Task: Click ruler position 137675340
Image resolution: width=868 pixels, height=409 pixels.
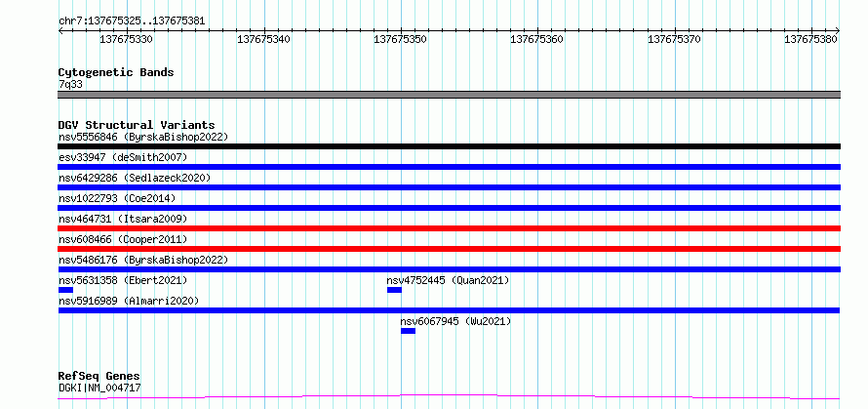Action: [x=263, y=39]
